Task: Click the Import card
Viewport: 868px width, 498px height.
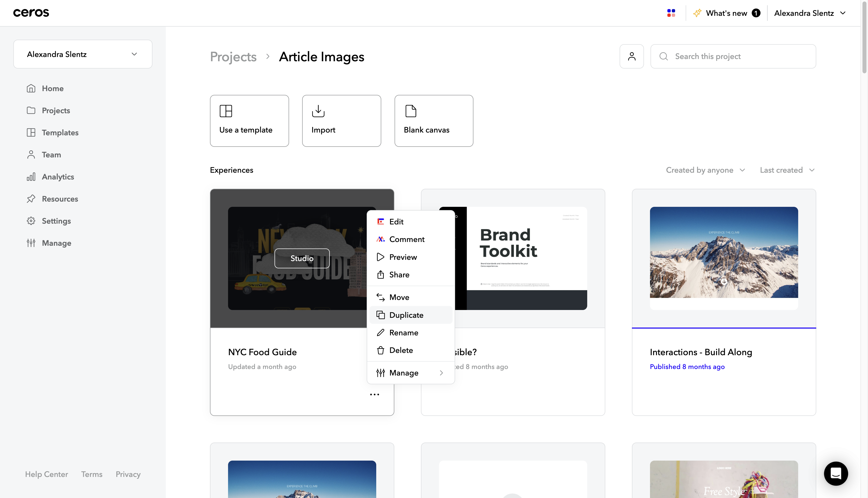Action: click(342, 121)
